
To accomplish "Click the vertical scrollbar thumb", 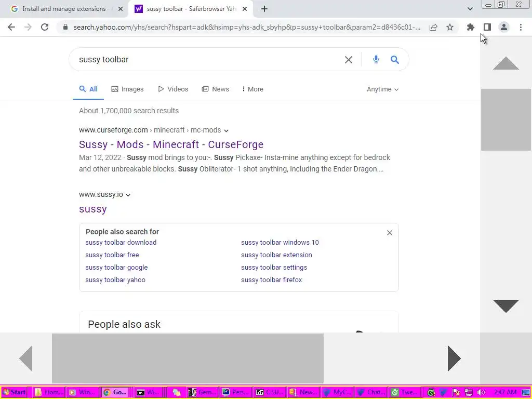I will coord(506,119).
